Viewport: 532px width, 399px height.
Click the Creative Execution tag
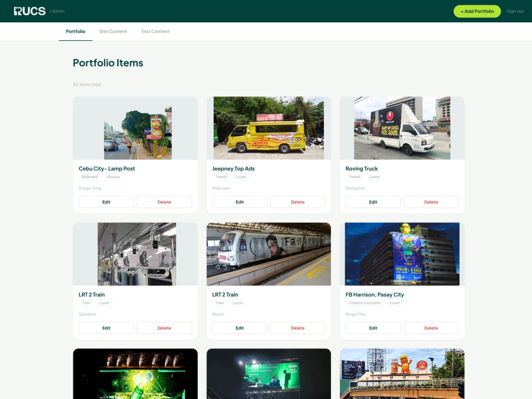[x=365, y=303]
